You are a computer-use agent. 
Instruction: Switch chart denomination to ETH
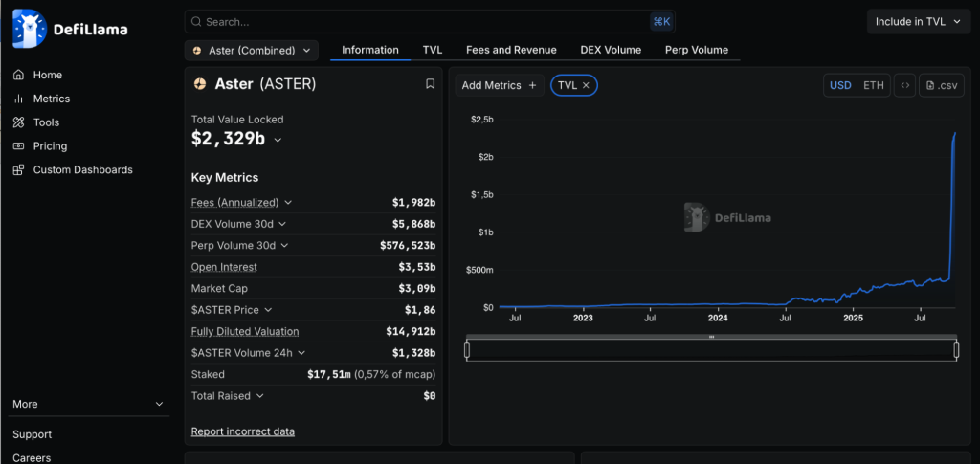click(874, 85)
